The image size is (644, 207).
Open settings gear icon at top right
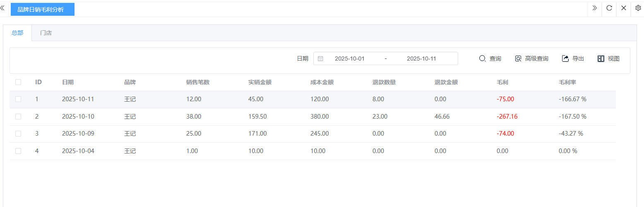638,8
